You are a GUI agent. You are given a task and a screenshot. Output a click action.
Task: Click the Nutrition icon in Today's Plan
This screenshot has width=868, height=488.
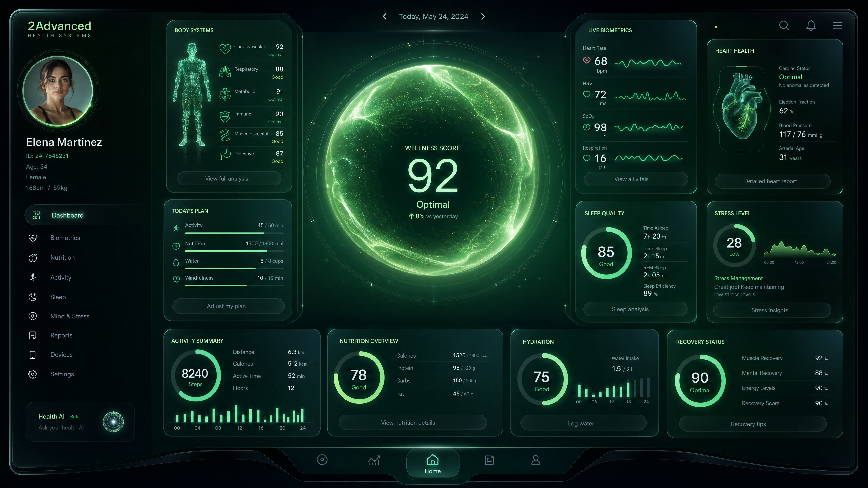176,246
